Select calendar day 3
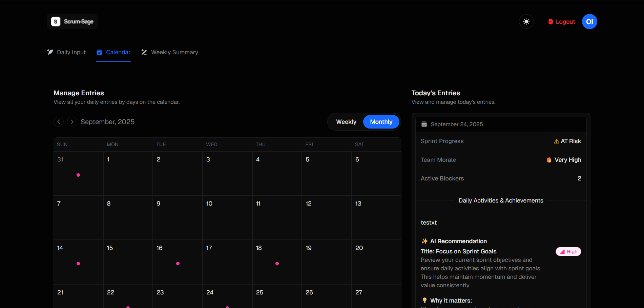 pyautogui.click(x=227, y=173)
